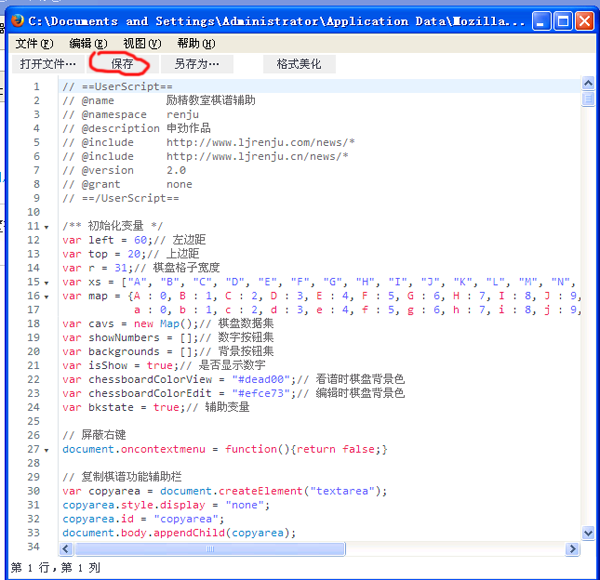Click the 'document.oncontextmenu' line
The width and height of the screenshot is (600, 580).
pyautogui.click(x=225, y=449)
